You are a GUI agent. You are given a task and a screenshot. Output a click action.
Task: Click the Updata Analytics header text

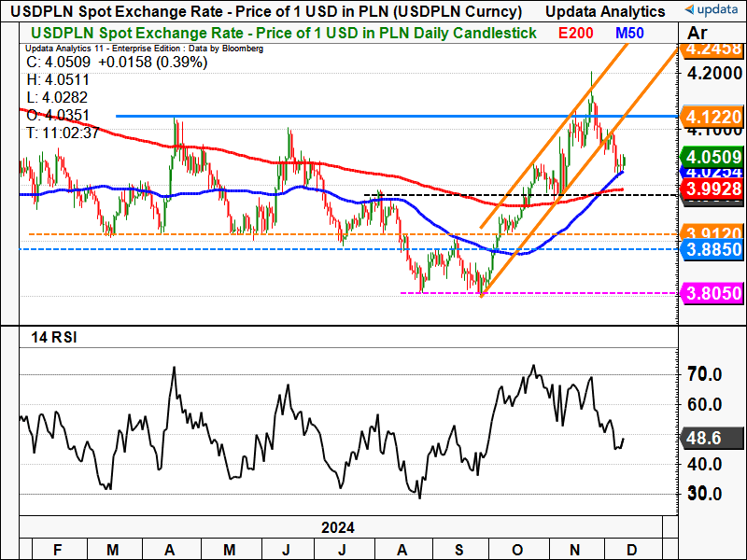(x=605, y=11)
